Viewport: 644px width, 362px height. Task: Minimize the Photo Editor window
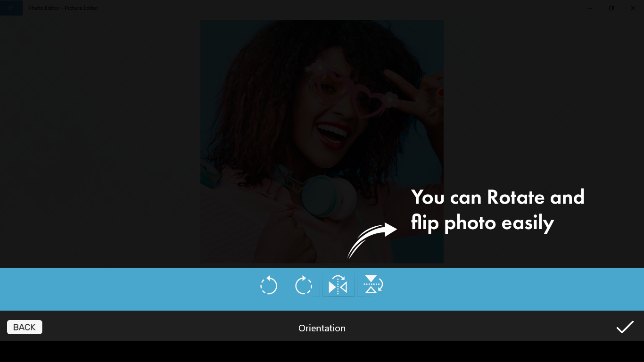[590, 8]
